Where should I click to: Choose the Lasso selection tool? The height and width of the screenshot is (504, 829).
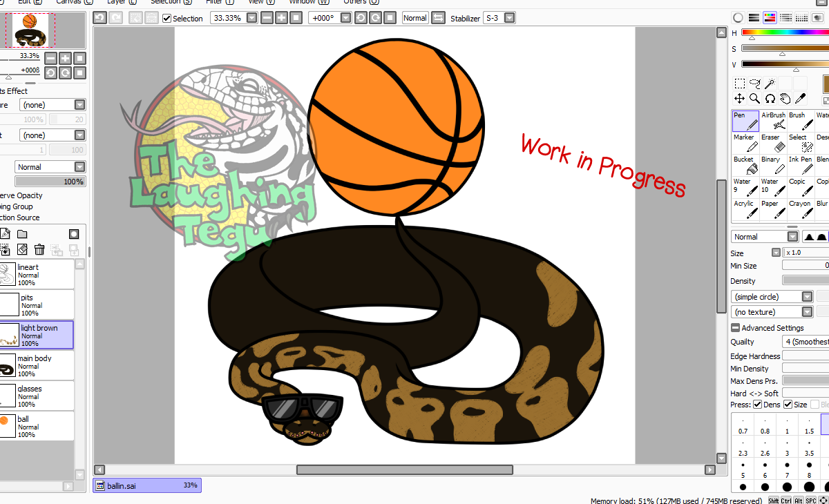[x=754, y=84]
